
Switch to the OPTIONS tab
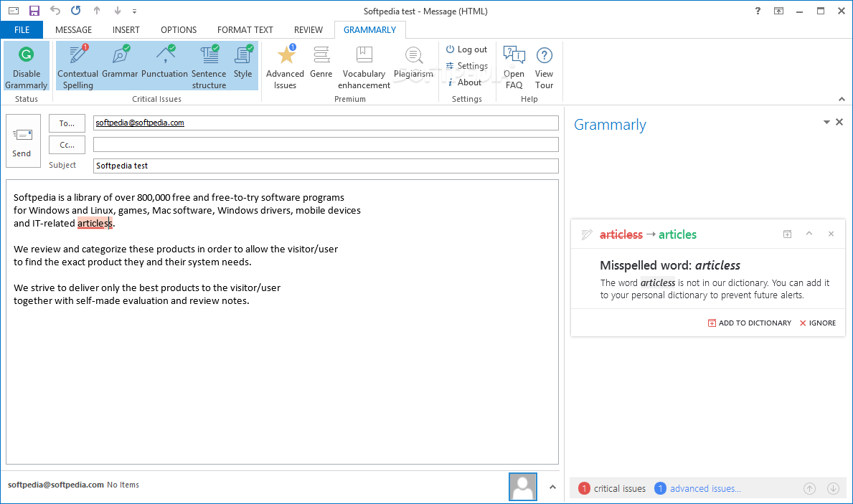coord(179,30)
